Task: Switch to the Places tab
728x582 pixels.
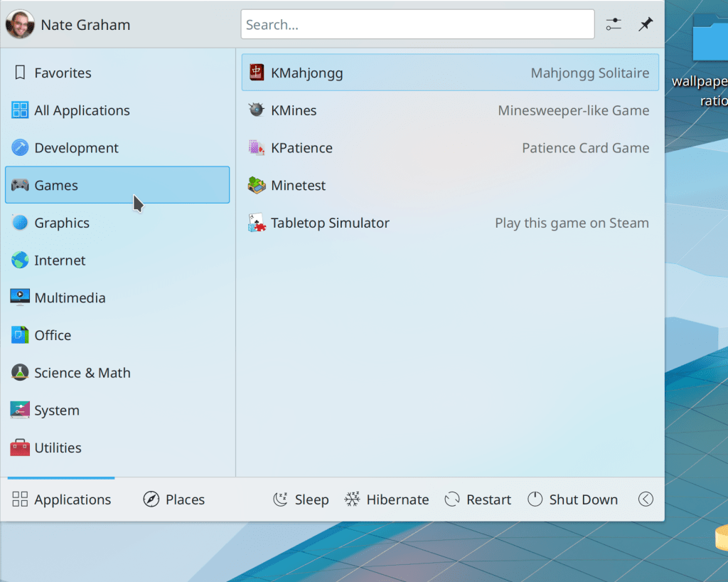Action: pos(174,499)
